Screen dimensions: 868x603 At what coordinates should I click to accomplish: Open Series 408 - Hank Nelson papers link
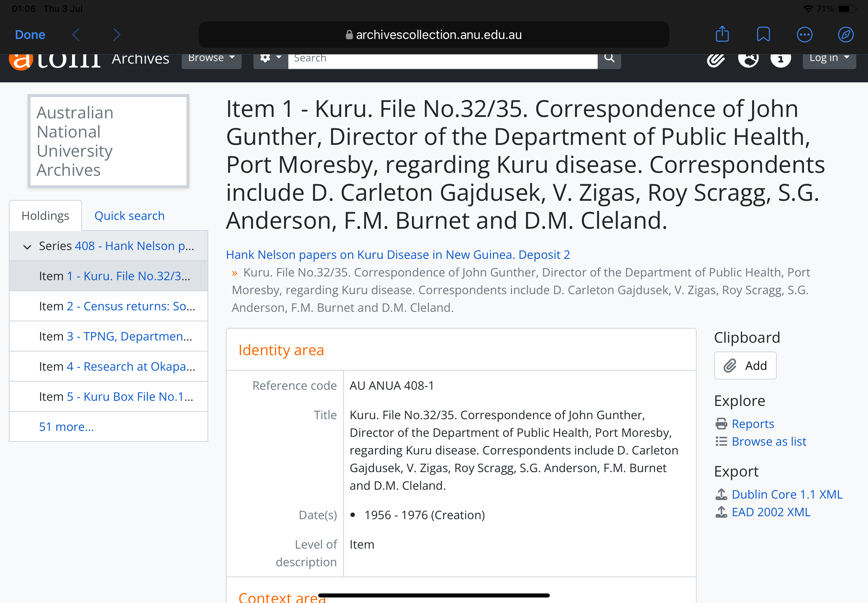[x=135, y=246]
